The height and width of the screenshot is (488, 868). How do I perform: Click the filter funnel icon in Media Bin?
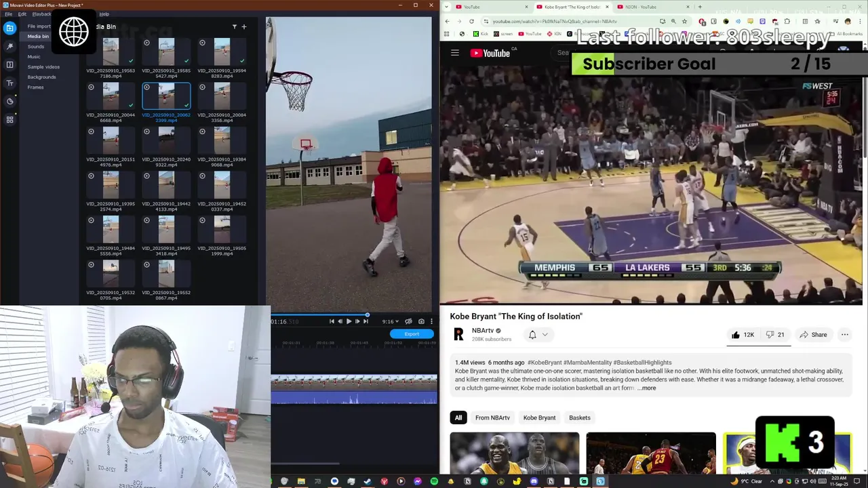[x=235, y=26]
